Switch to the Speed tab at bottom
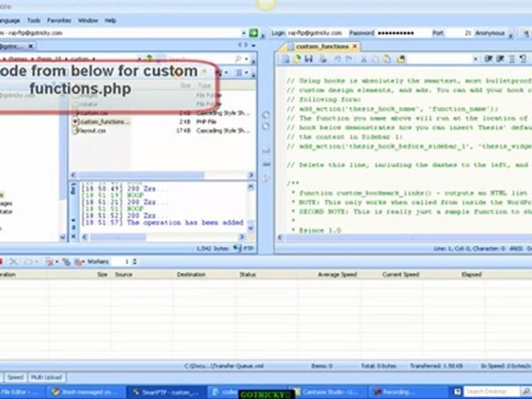The image size is (532, 399). click(x=16, y=377)
